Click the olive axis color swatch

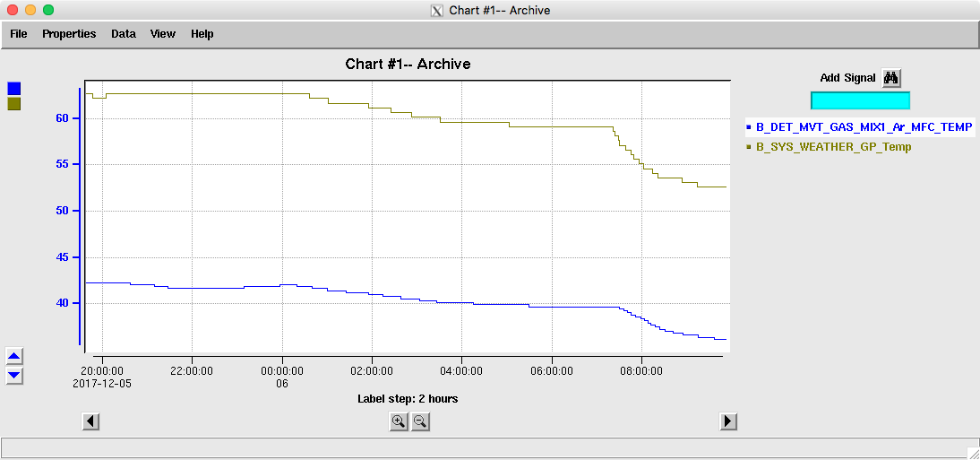click(13, 104)
